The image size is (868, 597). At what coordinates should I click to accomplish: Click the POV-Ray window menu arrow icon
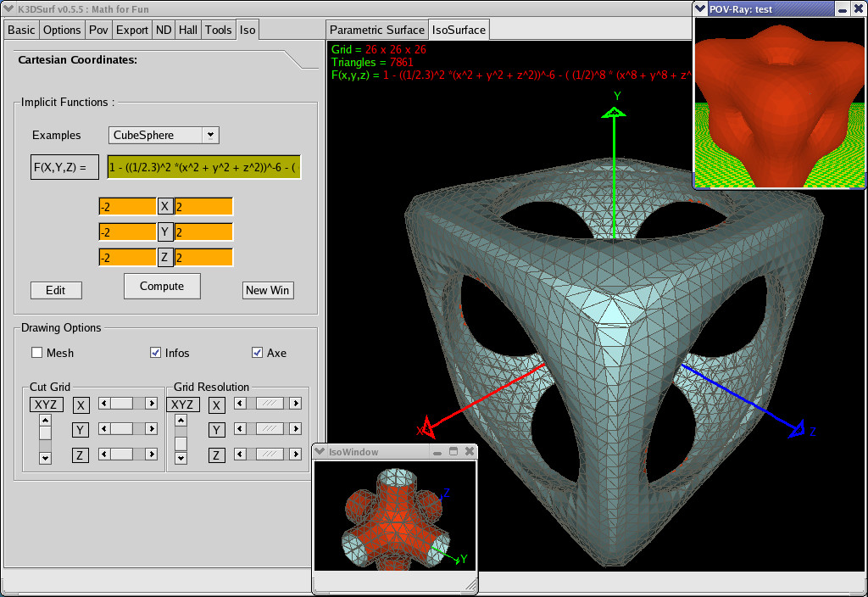point(701,8)
